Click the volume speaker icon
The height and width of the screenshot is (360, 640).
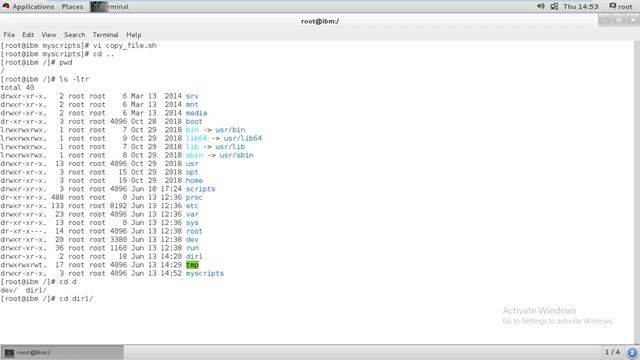tap(540, 6)
